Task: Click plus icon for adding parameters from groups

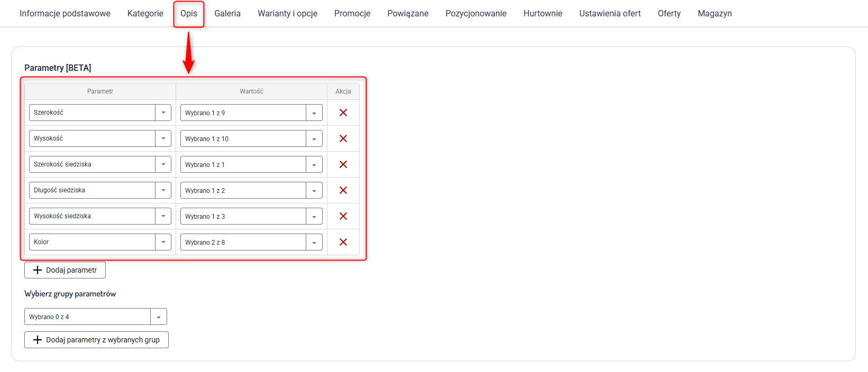Action: click(38, 340)
